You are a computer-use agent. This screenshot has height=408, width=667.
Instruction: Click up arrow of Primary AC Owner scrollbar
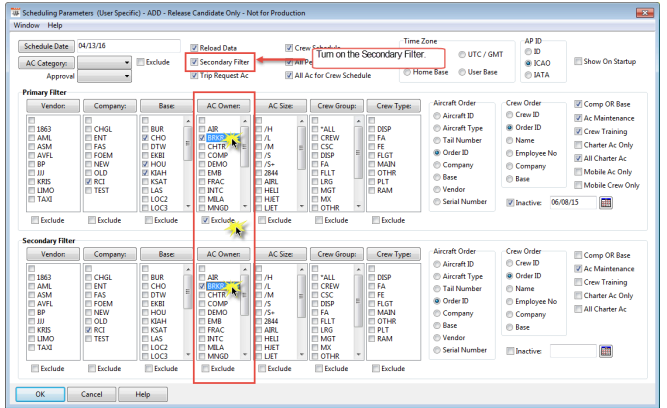tap(245, 121)
